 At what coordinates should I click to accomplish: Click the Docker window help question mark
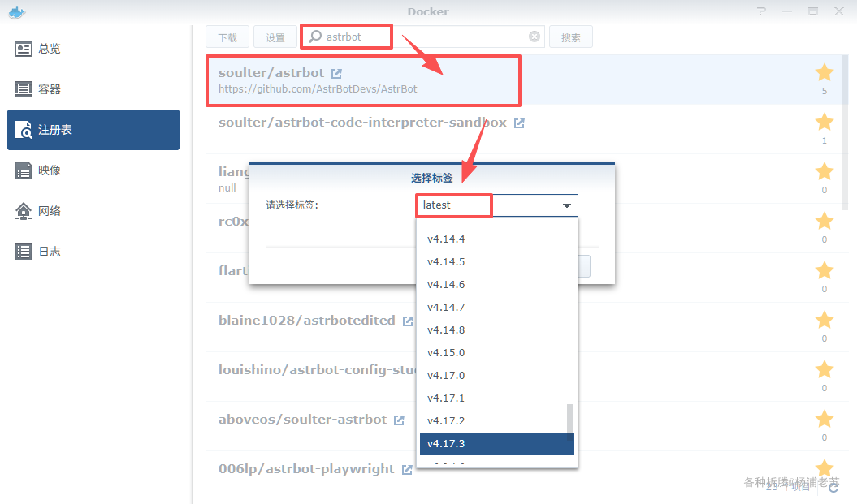pyautogui.click(x=761, y=11)
